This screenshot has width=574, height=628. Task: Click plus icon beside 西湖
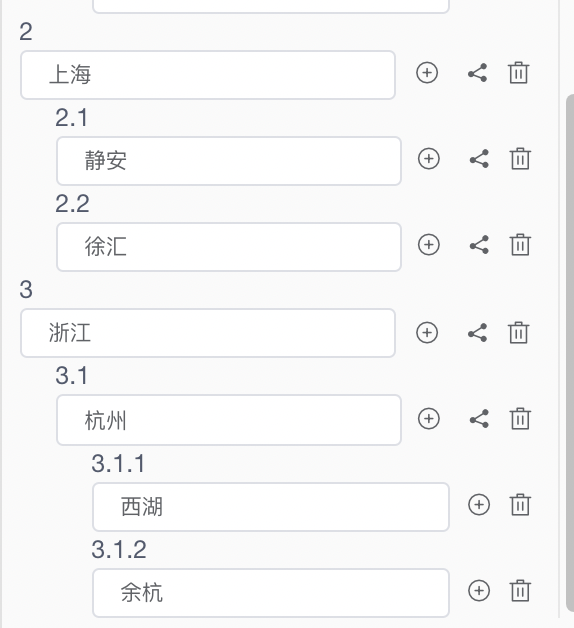[x=479, y=504]
